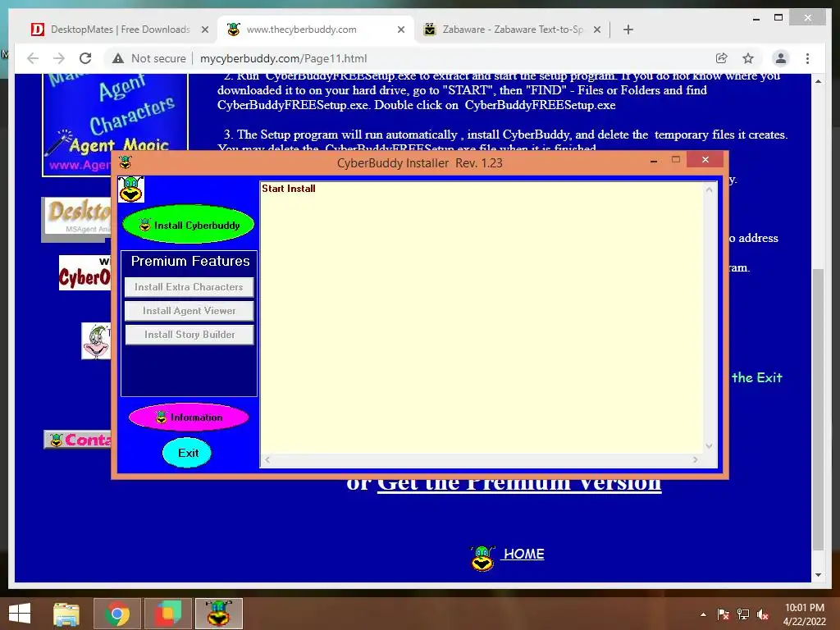Click left arrow of installer horizontal scrollbar

[267, 459]
